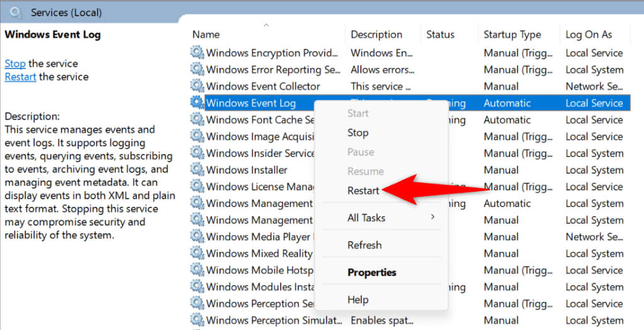The image size is (644, 330).
Task: Click Network Se... logon of Windows Event Collector
Action: [x=594, y=86]
